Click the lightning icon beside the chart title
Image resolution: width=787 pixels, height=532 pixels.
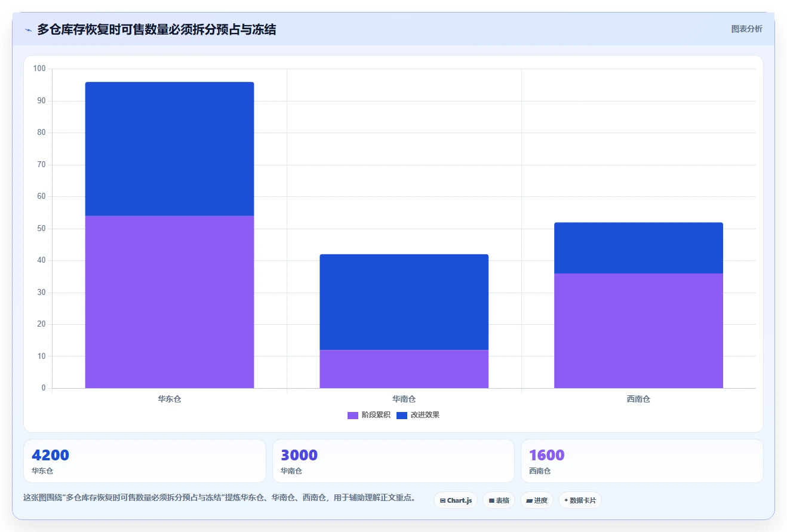[x=28, y=30]
